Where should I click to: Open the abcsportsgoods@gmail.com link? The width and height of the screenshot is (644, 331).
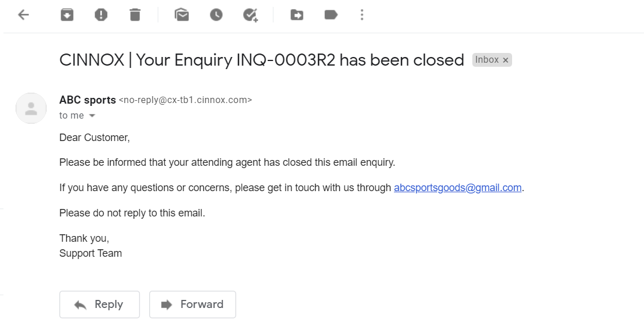457,188
